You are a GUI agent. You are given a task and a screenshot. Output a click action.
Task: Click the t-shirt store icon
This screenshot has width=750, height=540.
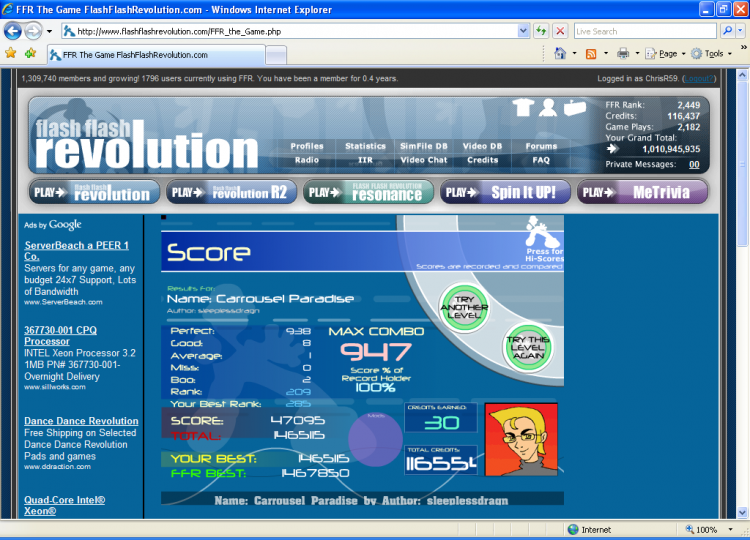click(x=523, y=107)
